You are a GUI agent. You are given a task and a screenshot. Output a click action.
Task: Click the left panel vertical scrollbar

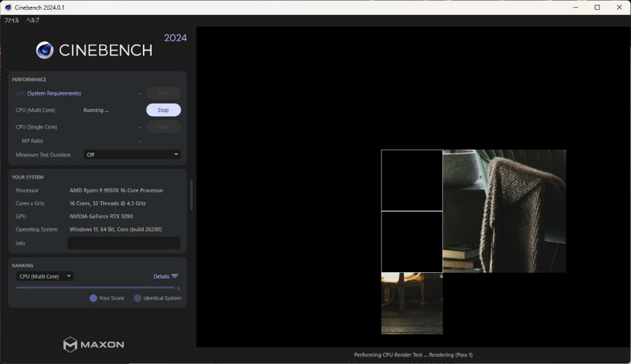tap(191, 195)
